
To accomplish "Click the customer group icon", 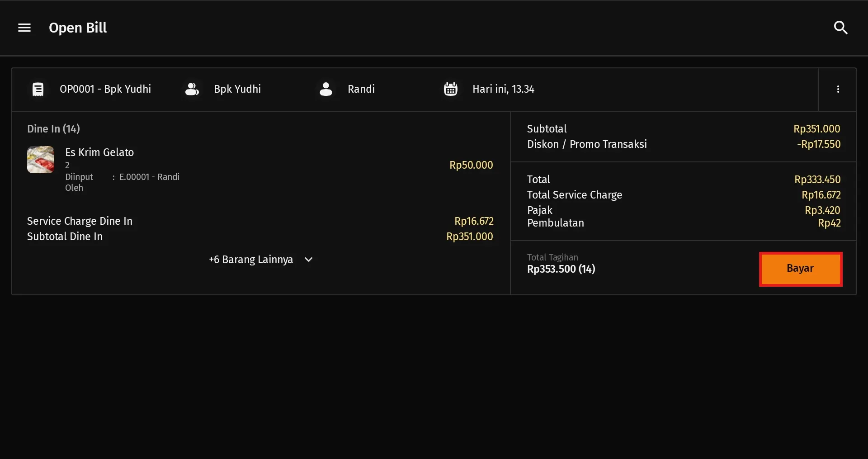I will click(192, 89).
